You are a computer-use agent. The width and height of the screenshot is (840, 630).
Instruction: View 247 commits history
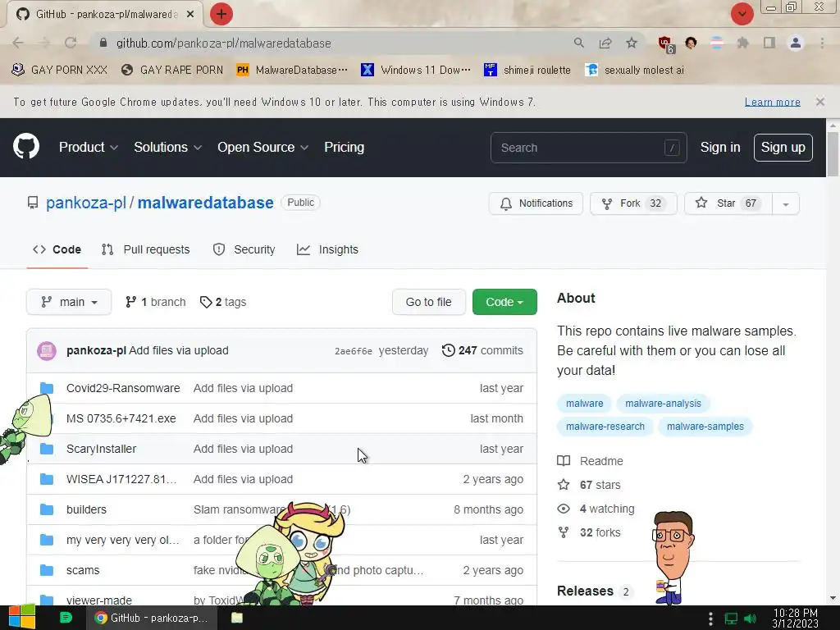(x=482, y=350)
